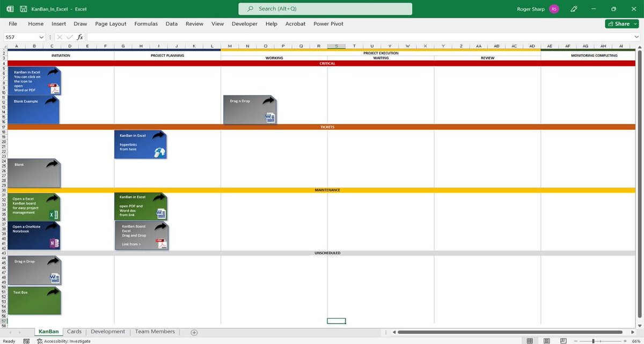Screen dimensions: 644x344
Task: Open Roger Sharp account avatar
Action: [554, 9]
